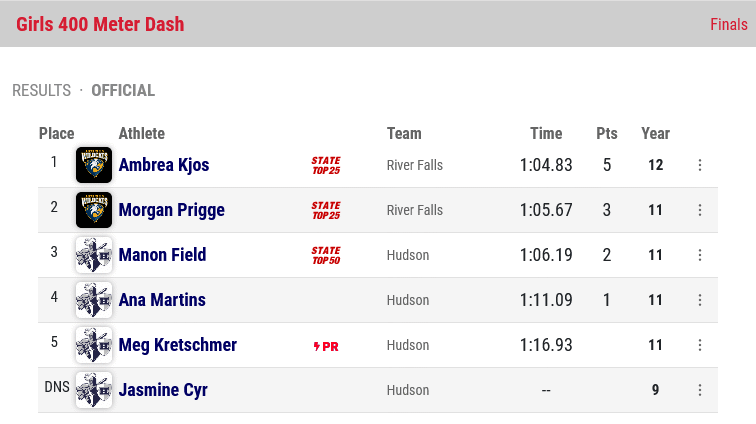756x424 pixels.
Task: Open Meg Kretschmer athlete profile
Action: pos(178,345)
